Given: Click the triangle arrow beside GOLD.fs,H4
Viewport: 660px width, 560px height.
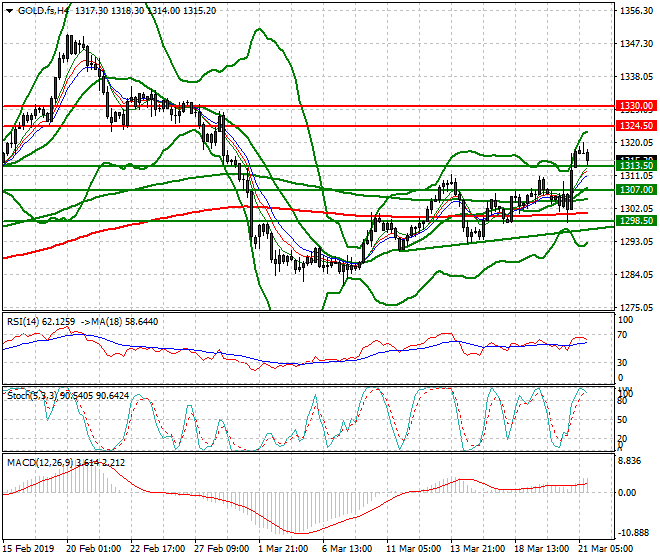Looking at the screenshot, I should tap(9, 10).
